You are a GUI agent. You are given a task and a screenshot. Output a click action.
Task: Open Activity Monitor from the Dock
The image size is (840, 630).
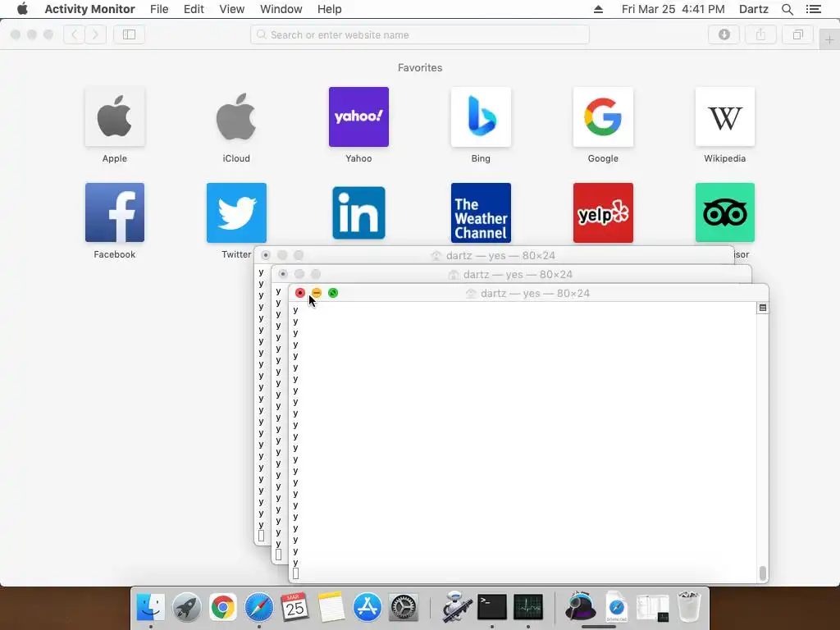coord(528,608)
